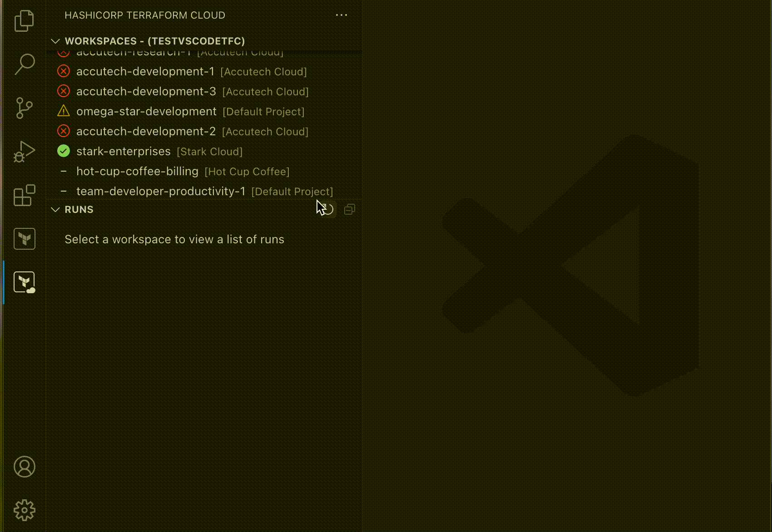Refresh the Runs list
Viewport: 772px width, 532px height.
point(328,209)
